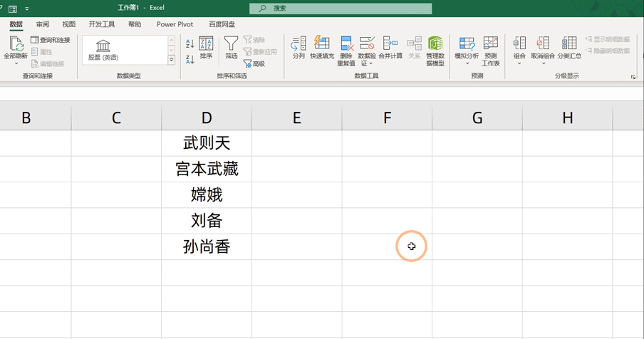
Task: Move up one row in data types gallery
Action: point(171,40)
